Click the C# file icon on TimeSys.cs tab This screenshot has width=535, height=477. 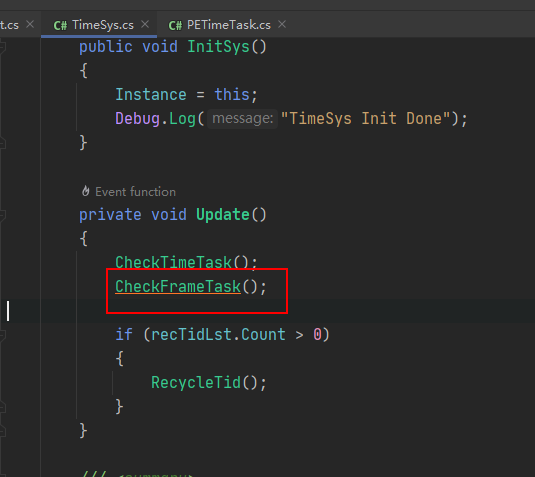[60, 25]
